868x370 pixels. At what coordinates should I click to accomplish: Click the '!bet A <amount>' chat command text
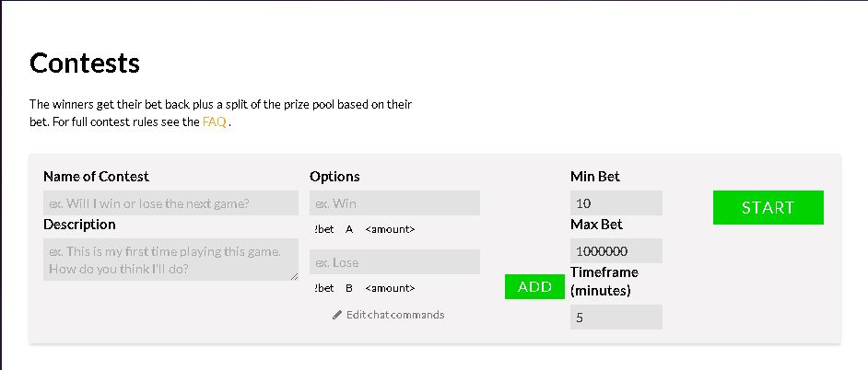point(365,229)
